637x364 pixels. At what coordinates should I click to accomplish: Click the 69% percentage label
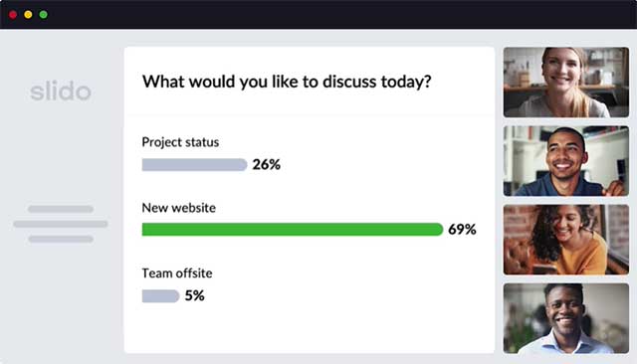pyautogui.click(x=462, y=230)
